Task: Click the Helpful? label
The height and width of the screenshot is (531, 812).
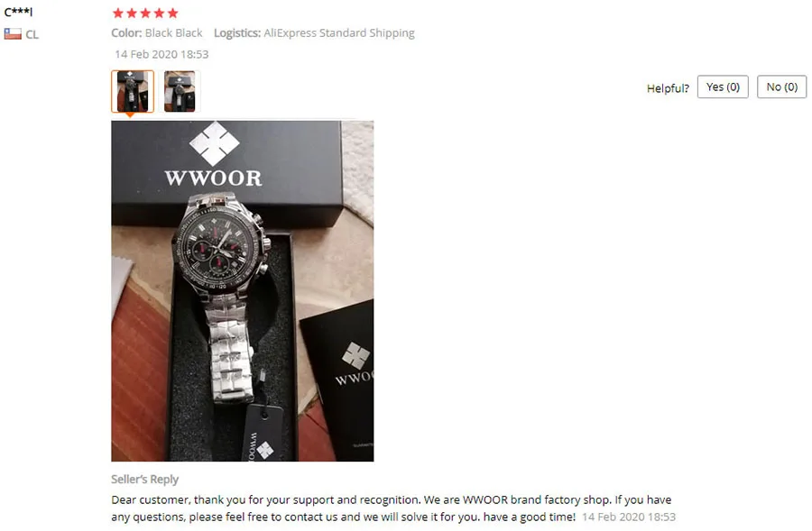Action: [x=668, y=88]
